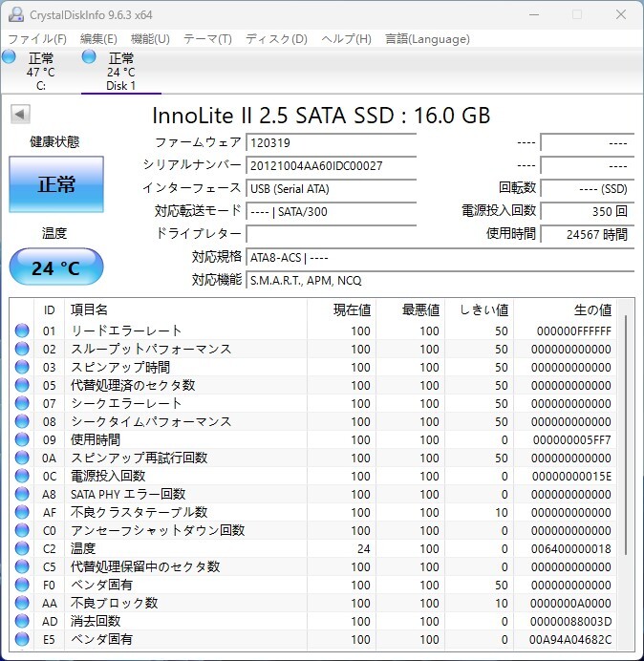Select raw value 00000000015E
This screenshot has height=661, width=644.
(572, 476)
